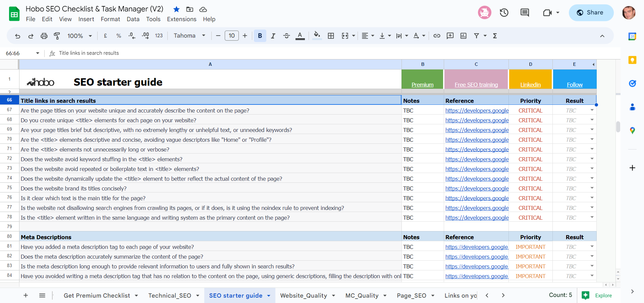Image resolution: width=644 pixels, height=303 pixels.
Task: Open the zoom 100% dropdown
Action: coord(79,36)
